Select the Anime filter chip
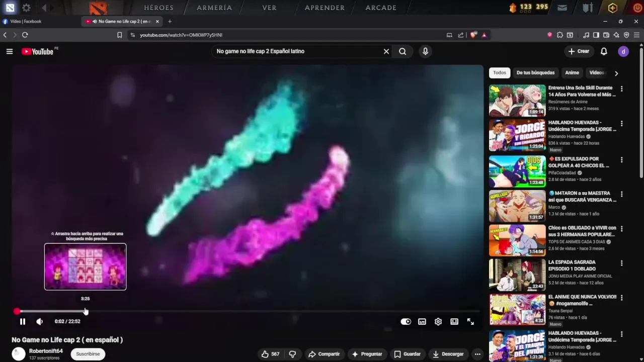 (x=572, y=73)
